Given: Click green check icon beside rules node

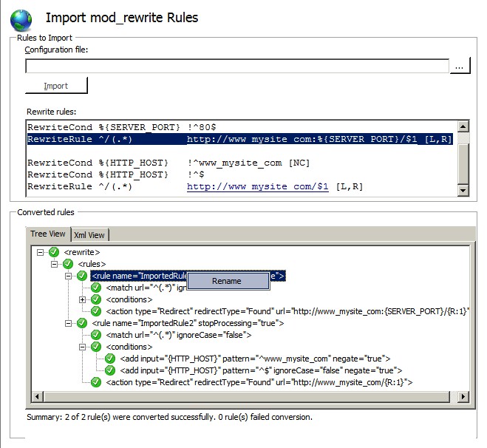Looking at the screenshot, I should click(68, 264).
